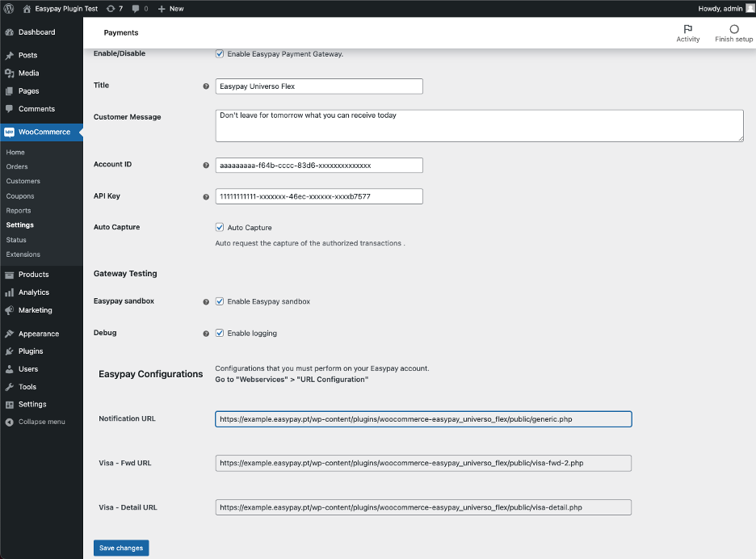Open the updates icon showing 7

111,9
